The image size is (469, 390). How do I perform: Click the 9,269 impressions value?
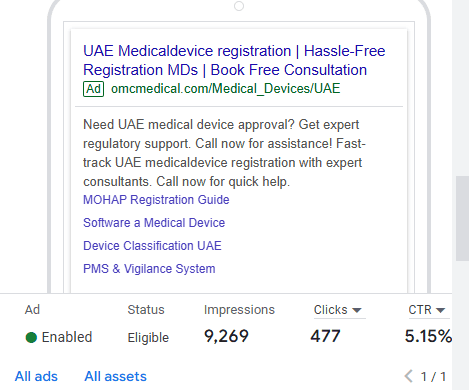226,336
